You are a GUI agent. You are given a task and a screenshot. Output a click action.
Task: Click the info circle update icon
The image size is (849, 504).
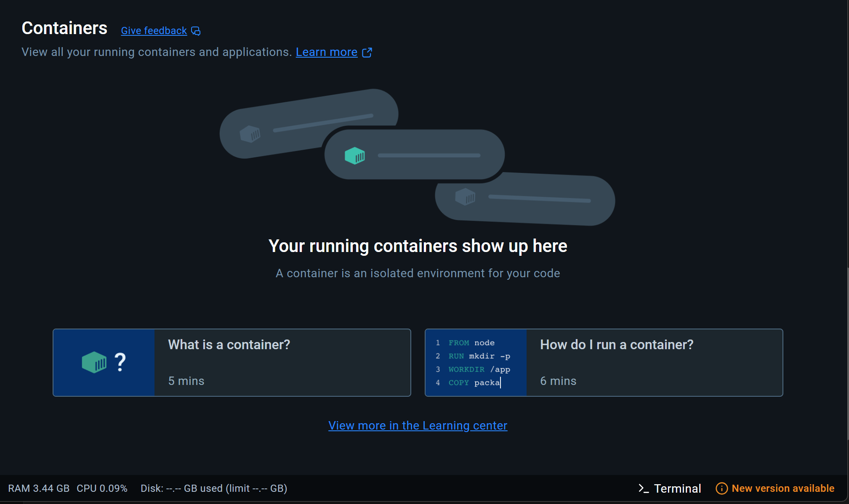coord(721,488)
